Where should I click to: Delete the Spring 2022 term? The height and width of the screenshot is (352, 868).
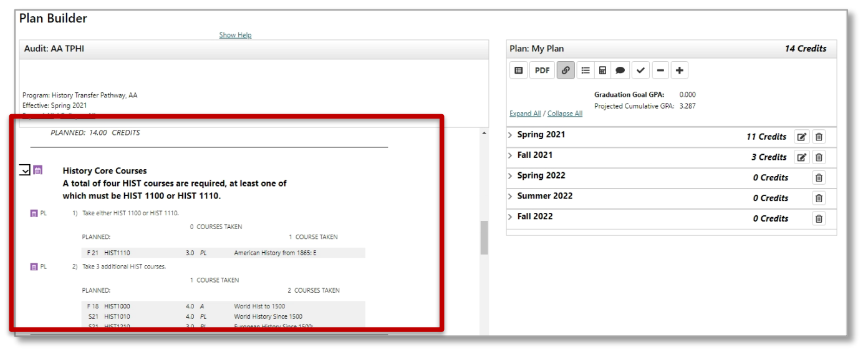819,178
